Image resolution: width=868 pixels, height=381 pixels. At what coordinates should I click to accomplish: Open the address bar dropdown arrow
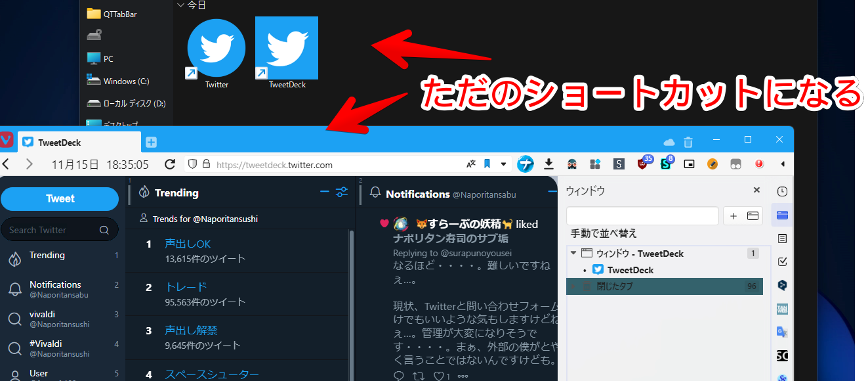(x=504, y=164)
